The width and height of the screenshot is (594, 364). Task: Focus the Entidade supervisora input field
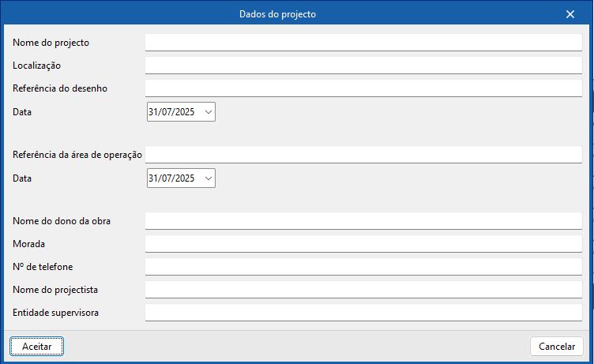(363, 312)
